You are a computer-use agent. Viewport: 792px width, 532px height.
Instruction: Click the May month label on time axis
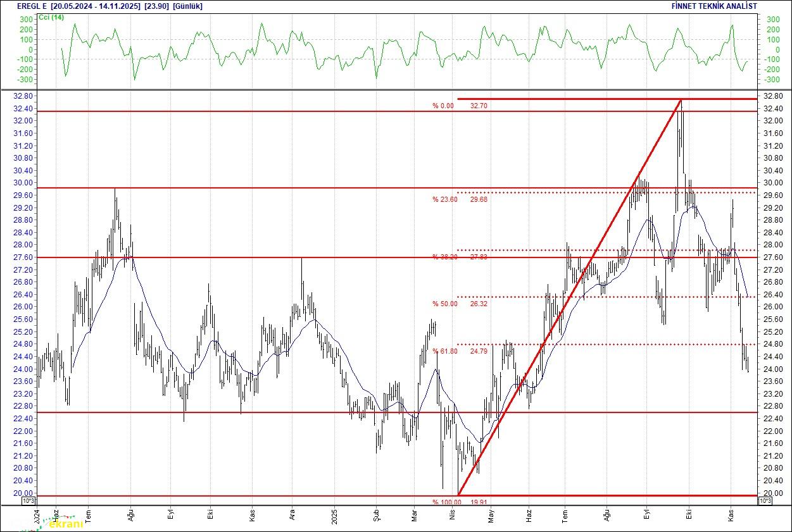(490, 516)
